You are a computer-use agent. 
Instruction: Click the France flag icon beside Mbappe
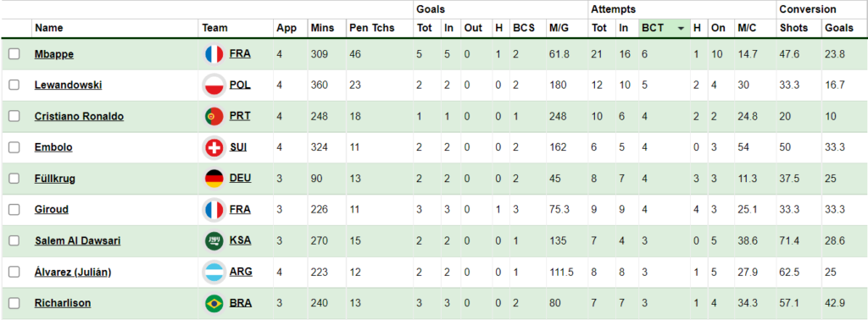214,54
